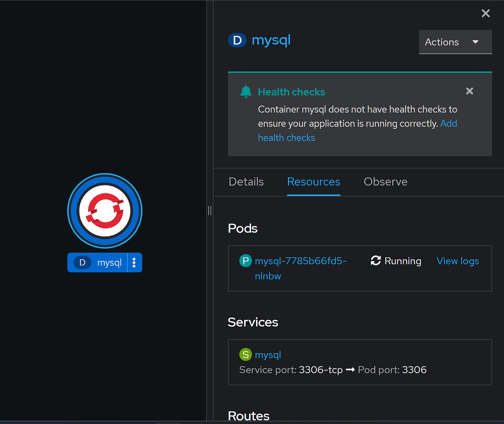Switch to the Details tab

pyautogui.click(x=246, y=182)
